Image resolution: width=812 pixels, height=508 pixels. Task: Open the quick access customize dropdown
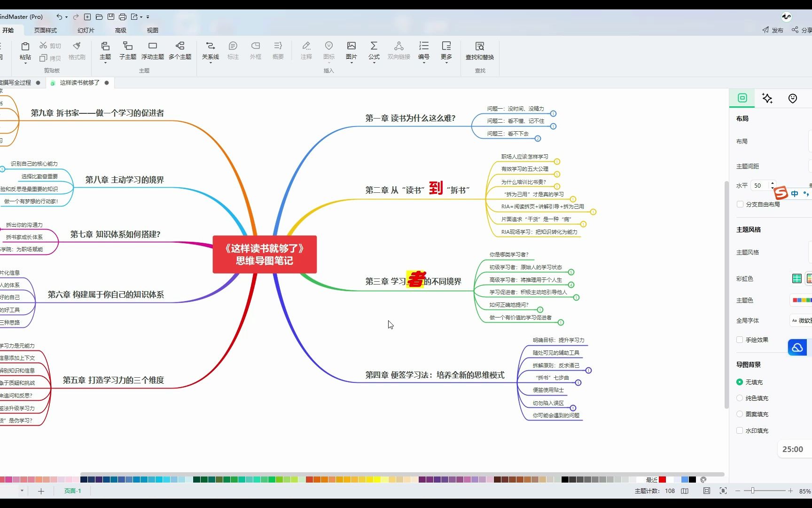coord(148,17)
